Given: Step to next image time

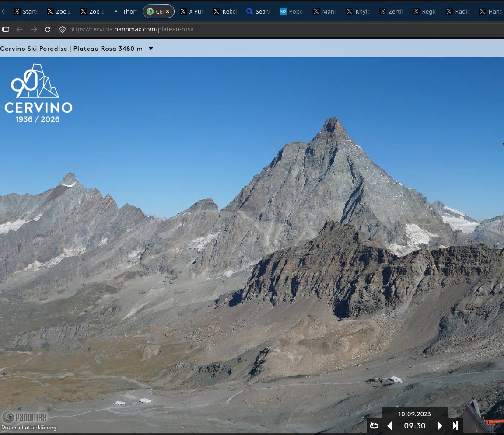Looking at the screenshot, I should click(x=440, y=426).
